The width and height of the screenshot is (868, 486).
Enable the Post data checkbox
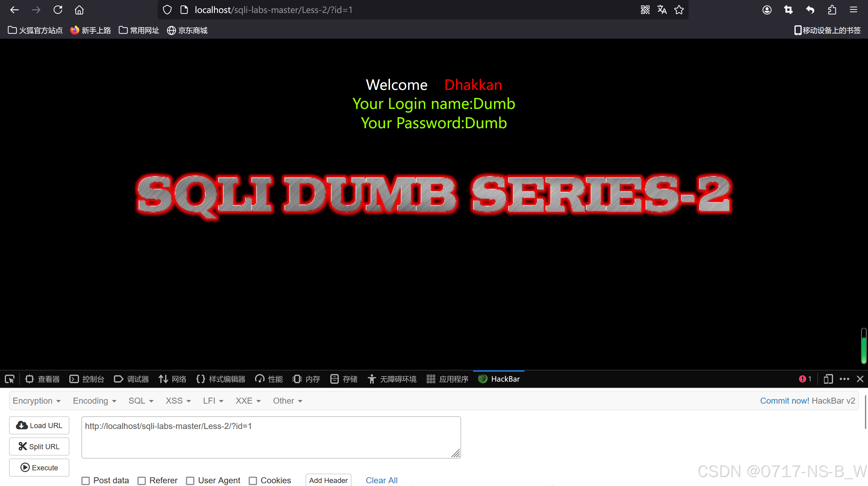86,481
